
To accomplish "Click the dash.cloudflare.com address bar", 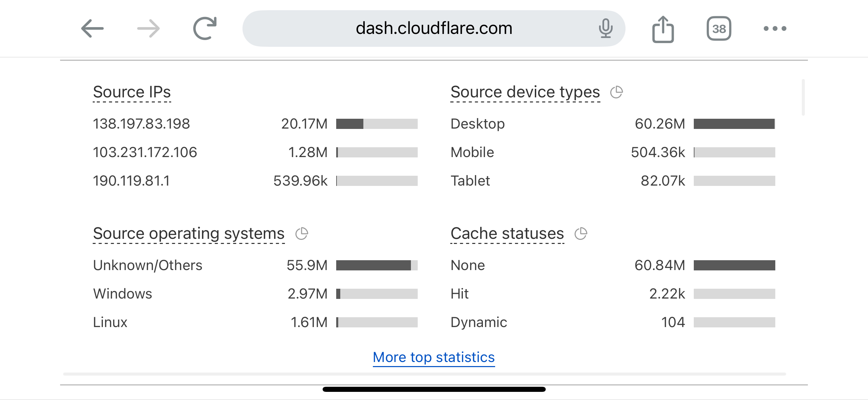I will [x=434, y=28].
